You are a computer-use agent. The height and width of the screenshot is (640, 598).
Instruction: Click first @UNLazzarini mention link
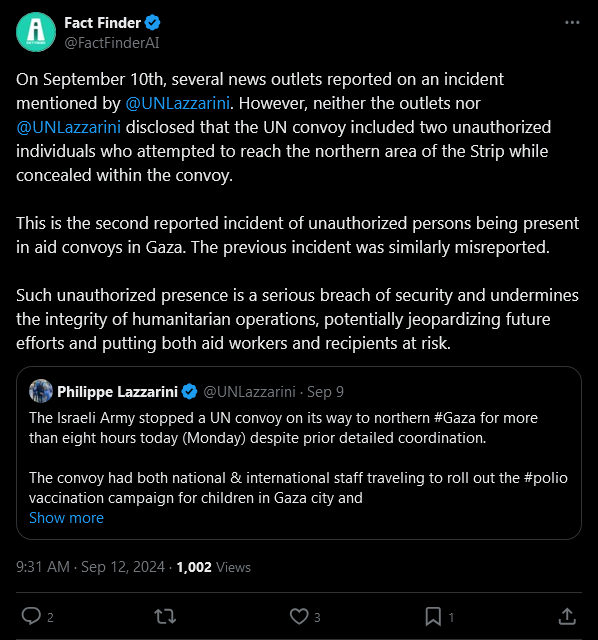pos(178,103)
